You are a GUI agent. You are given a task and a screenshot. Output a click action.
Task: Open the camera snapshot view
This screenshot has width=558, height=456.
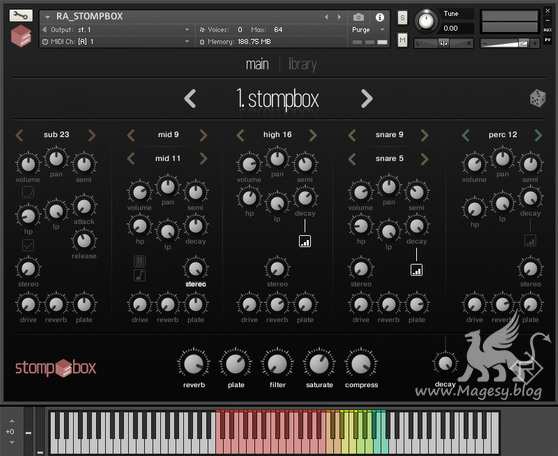[358, 17]
